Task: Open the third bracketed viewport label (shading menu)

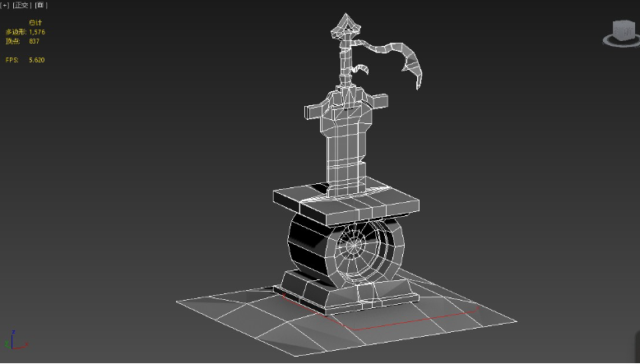Action: pyautogui.click(x=41, y=5)
